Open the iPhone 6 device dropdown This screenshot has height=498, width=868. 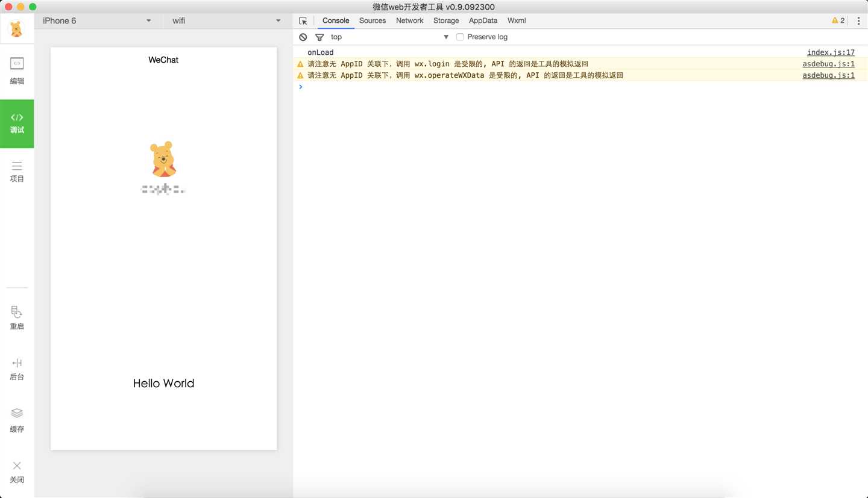97,20
